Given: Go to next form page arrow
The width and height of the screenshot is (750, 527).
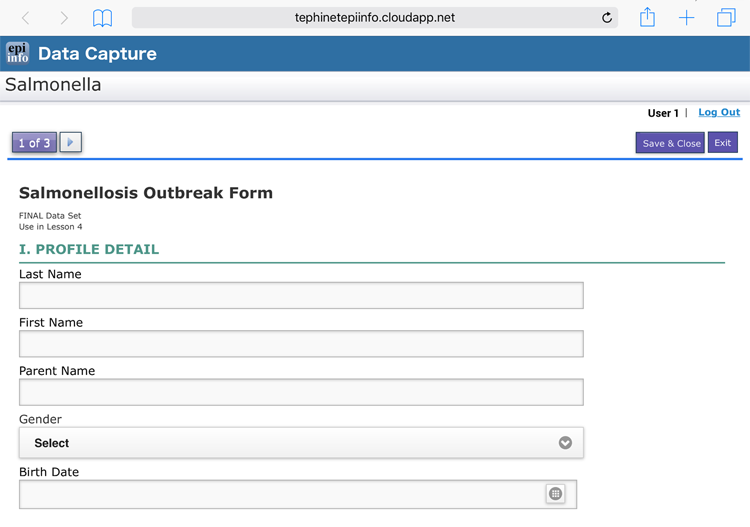Looking at the screenshot, I should (70, 143).
